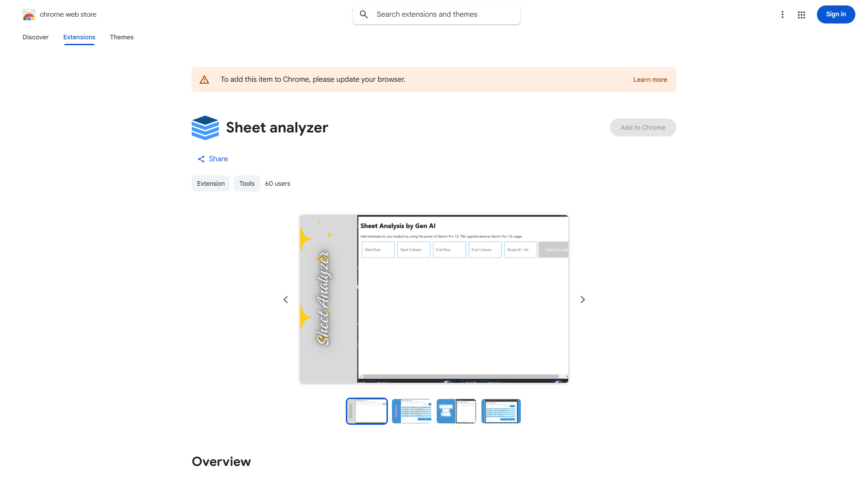Open the Extensions tab
868x488 pixels.
[79, 37]
